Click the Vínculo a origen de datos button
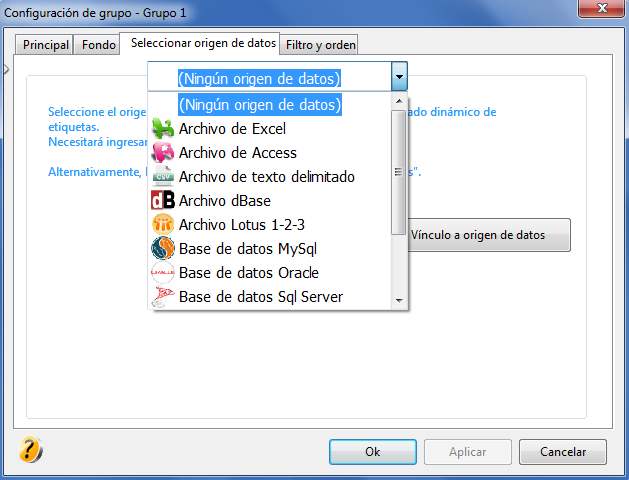629x480 pixels. (x=489, y=235)
